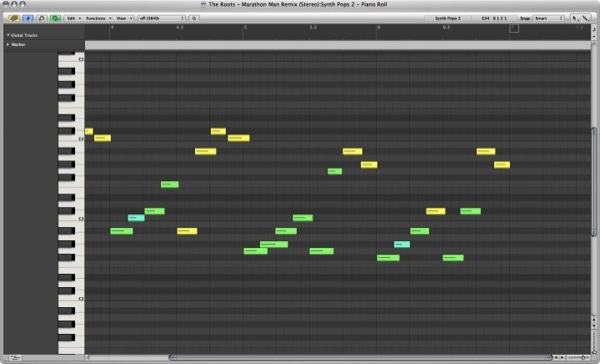Select the green note starting at bar 4

point(122,231)
